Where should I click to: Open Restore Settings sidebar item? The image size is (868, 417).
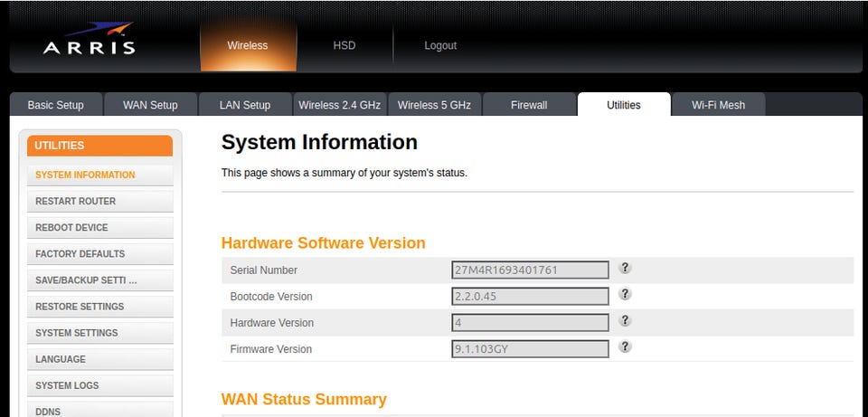(100, 307)
